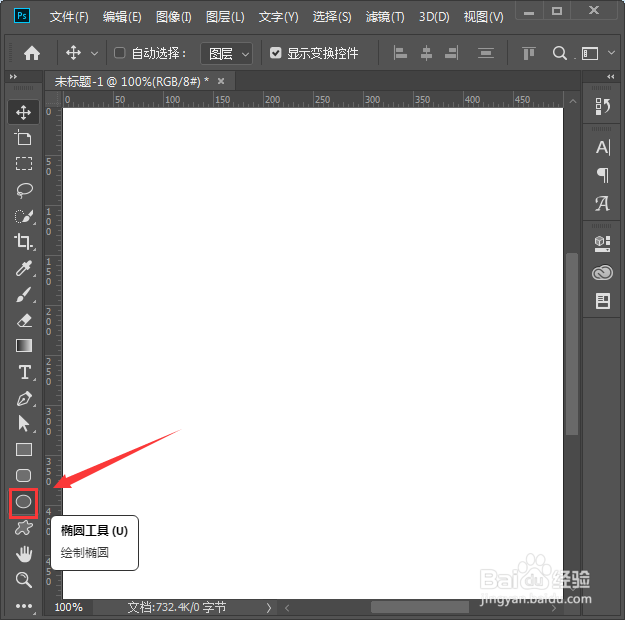Select the Move tool in the toolbox
This screenshot has width=625, height=620.
(24, 112)
